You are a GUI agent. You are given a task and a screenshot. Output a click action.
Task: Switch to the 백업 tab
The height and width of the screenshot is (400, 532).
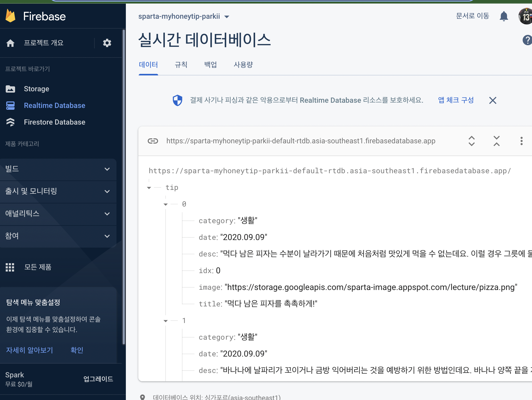click(211, 65)
